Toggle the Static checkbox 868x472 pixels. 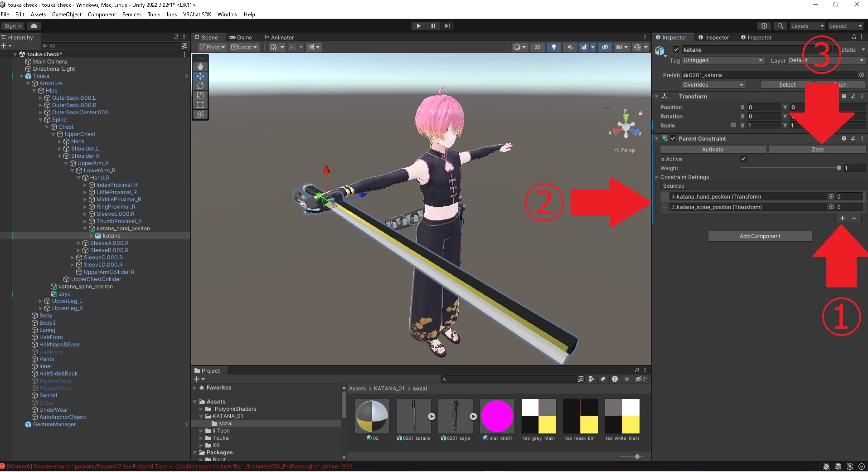click(x=836, y=50)
